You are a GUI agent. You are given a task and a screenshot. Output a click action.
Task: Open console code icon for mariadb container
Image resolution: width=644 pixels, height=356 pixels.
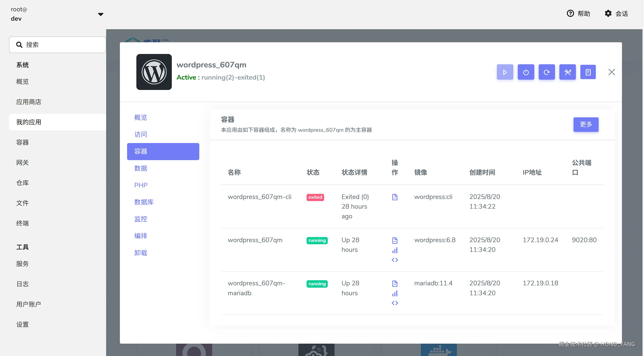pyautogui.click(x=395, y=303)
